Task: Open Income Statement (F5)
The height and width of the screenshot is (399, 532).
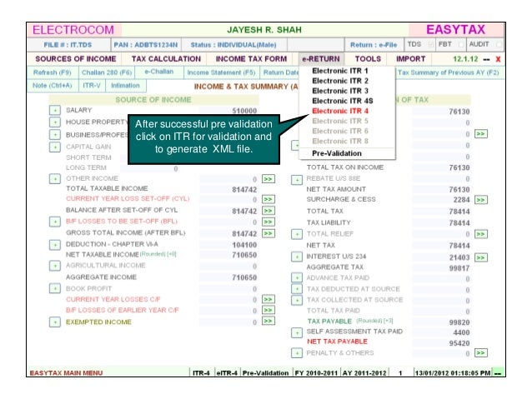Action: [x=221, y=72]
